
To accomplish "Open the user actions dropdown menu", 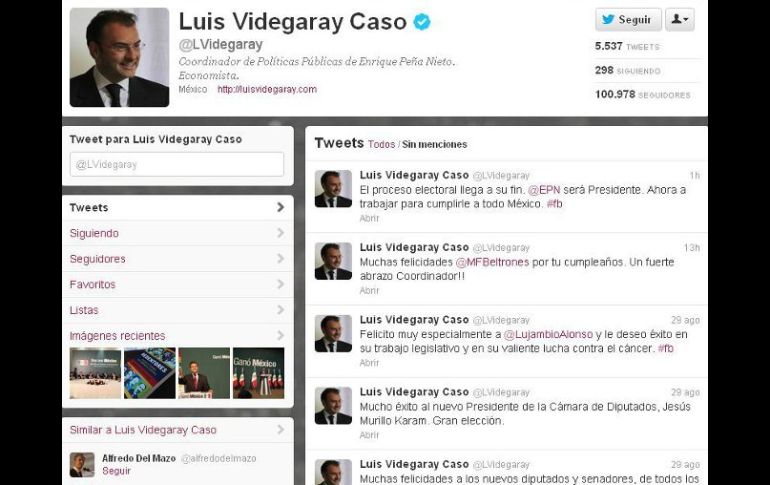I will pos(680,20).
